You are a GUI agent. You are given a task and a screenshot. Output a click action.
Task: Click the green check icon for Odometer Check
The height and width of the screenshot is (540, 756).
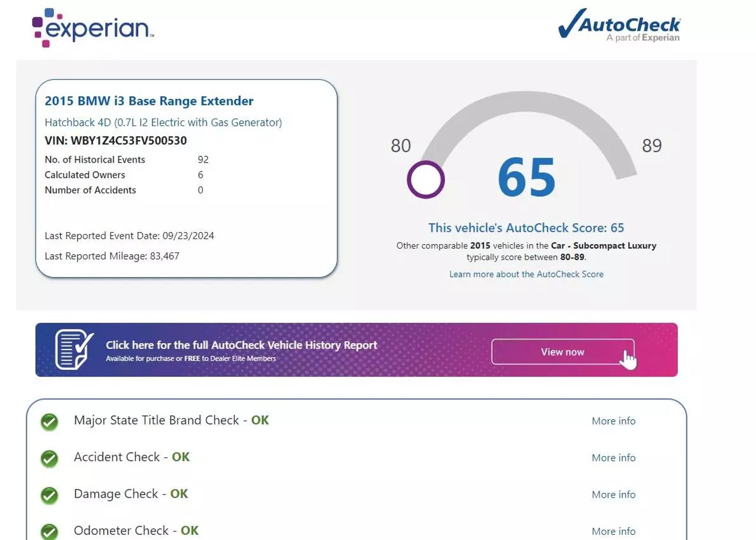[50, 532]
